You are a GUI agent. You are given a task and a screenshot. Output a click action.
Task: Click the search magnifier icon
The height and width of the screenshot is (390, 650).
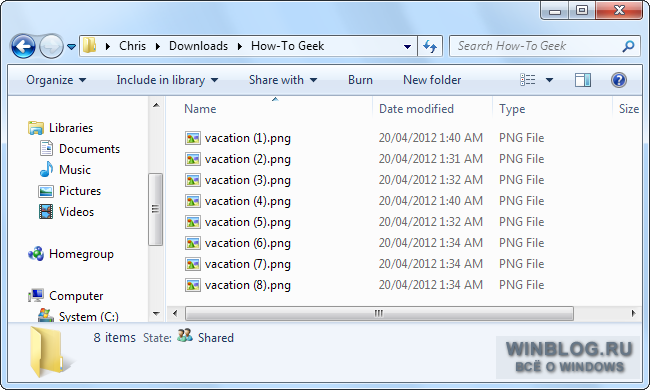click(x=628, y=46)
